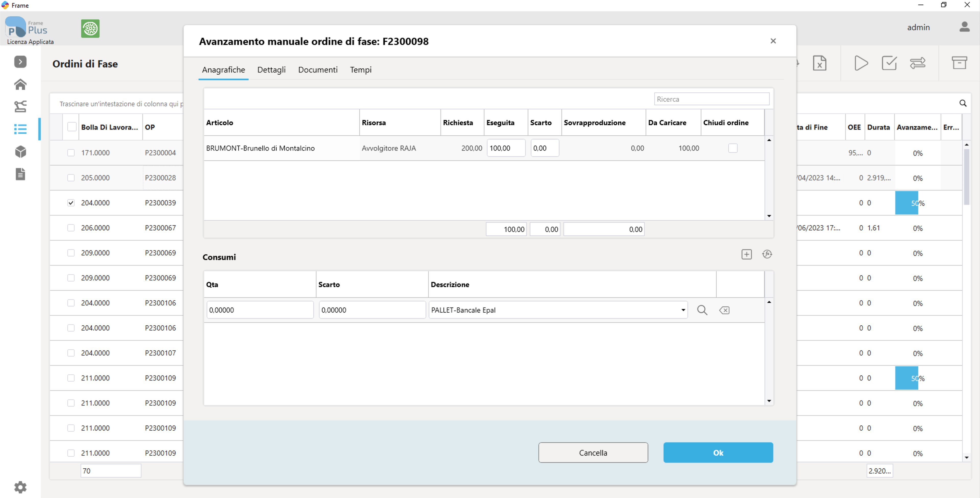This screenshot has width=980, height=498.
Task: Toggle the select-all checkbox in header
Action: (x=72, y=127)
